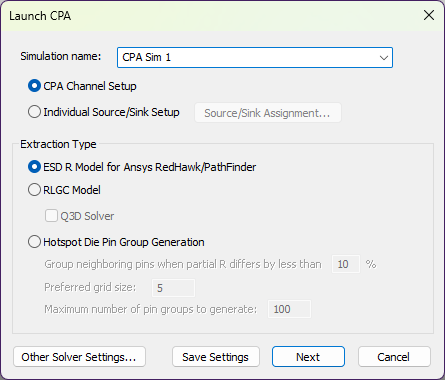Image resolution: width=445 pixels, height=380 pixels.
Task: Click 'Maximum number of pin groups to generate:' label
Action: tap(151, 309)
